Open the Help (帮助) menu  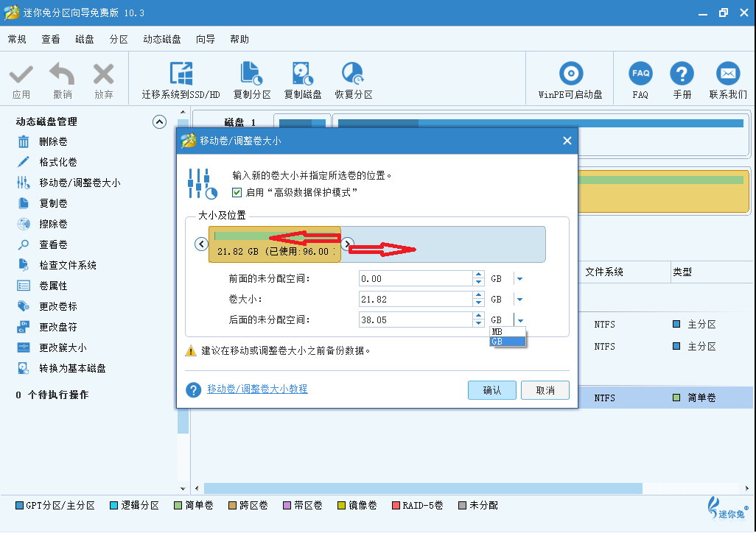click(239, 39)
